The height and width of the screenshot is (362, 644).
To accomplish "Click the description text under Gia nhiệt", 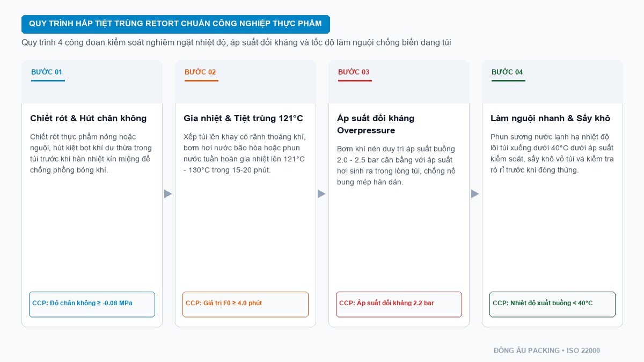I will pos(245,153).
